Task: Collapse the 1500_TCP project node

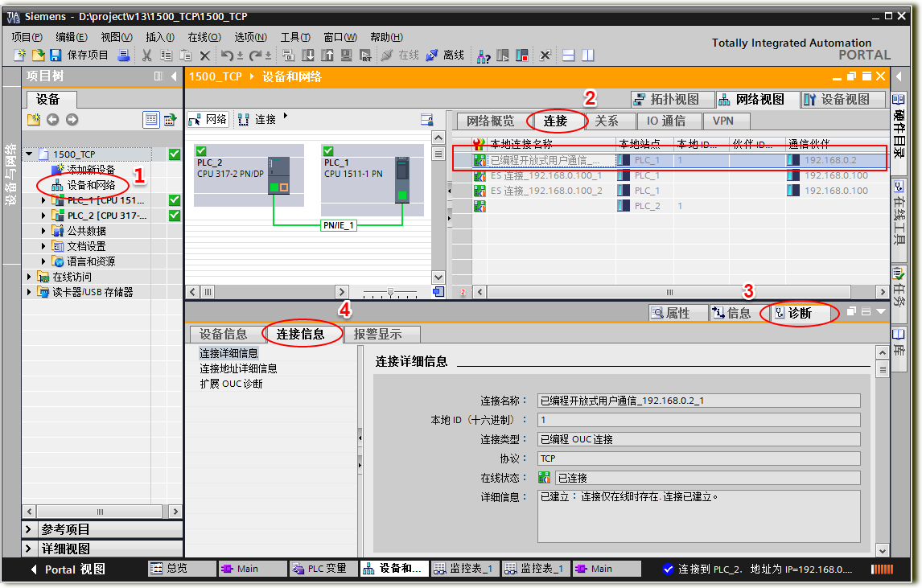Action: (28, 154)
